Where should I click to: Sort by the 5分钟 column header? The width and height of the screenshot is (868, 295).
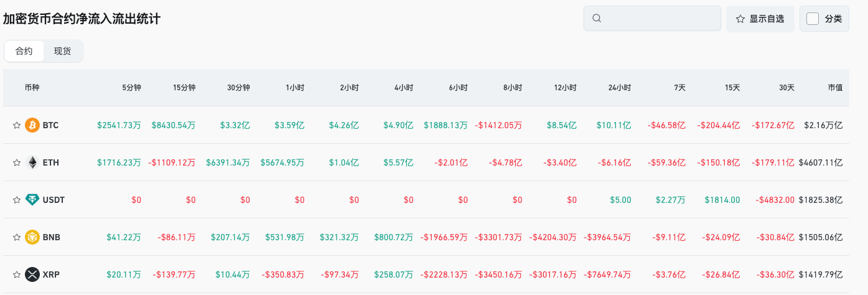(131, 88)
